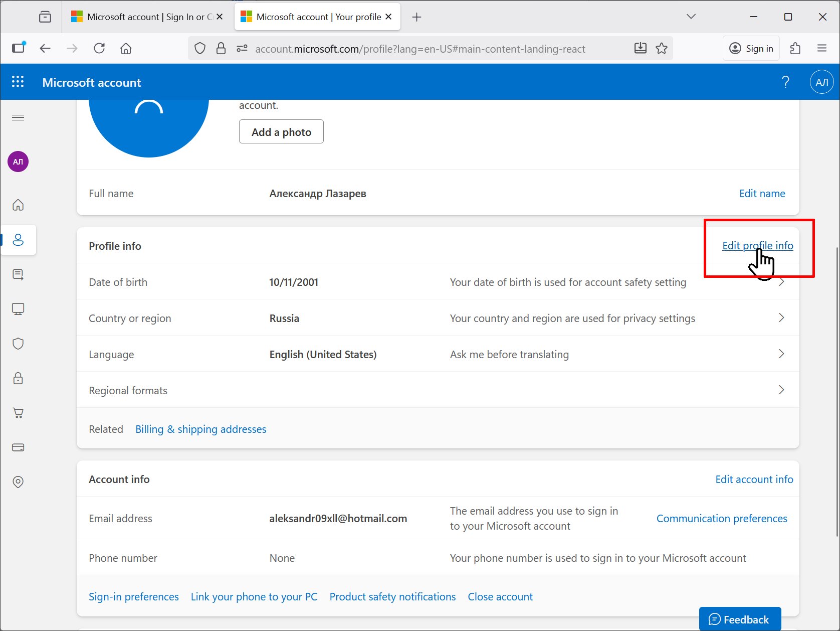Close the Sign In browser tab
This screenshot has height=631, width=840.
coord(220,17)
